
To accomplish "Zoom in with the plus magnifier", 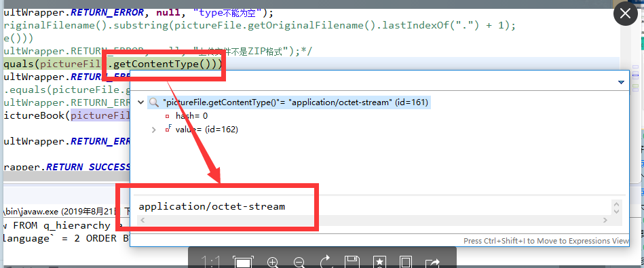I will pos(273,263).
